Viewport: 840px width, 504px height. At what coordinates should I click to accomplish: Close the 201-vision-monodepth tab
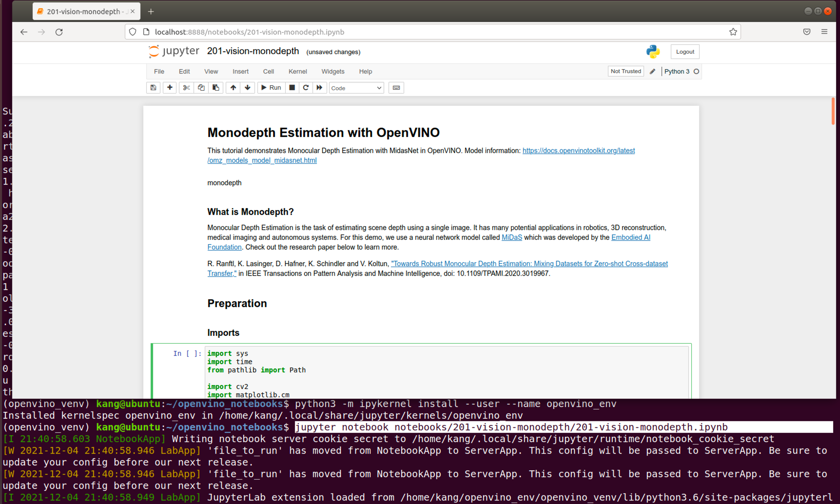pyautogui.click(x=132, y=11)
